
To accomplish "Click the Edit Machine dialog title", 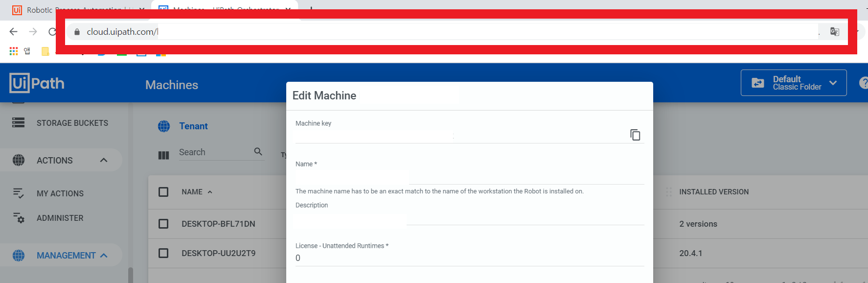I will tap(324, 95).
